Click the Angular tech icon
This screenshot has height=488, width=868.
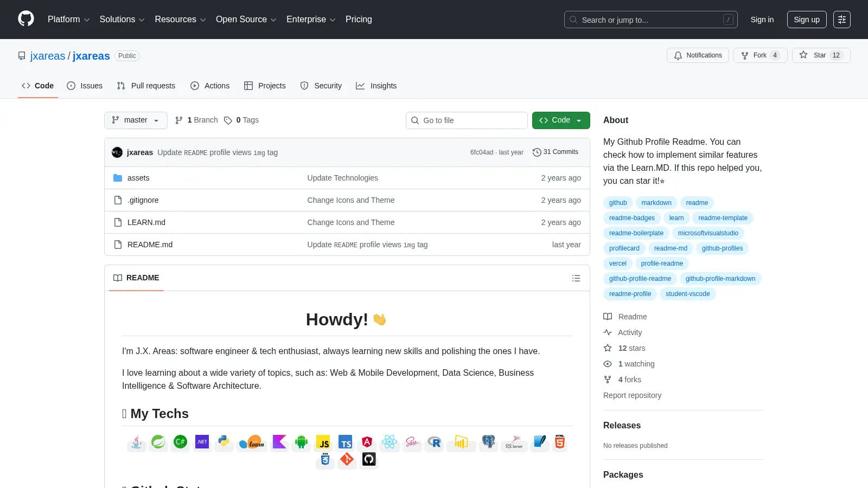(367, 442)
